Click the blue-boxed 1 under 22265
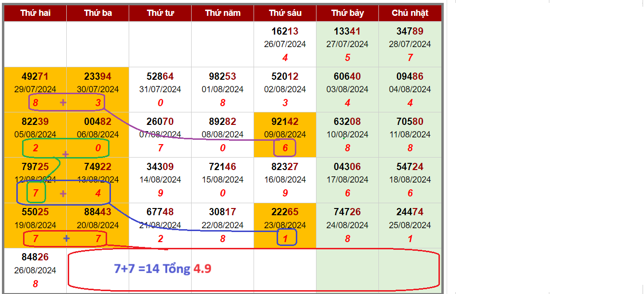 [287, 238]
